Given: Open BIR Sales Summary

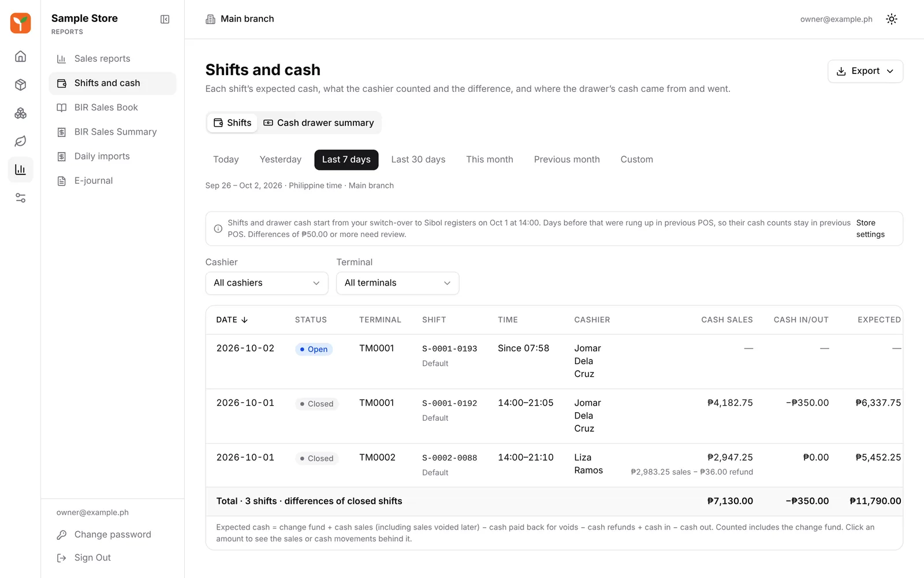Looking at the screenshot, I should coord(113,132).
